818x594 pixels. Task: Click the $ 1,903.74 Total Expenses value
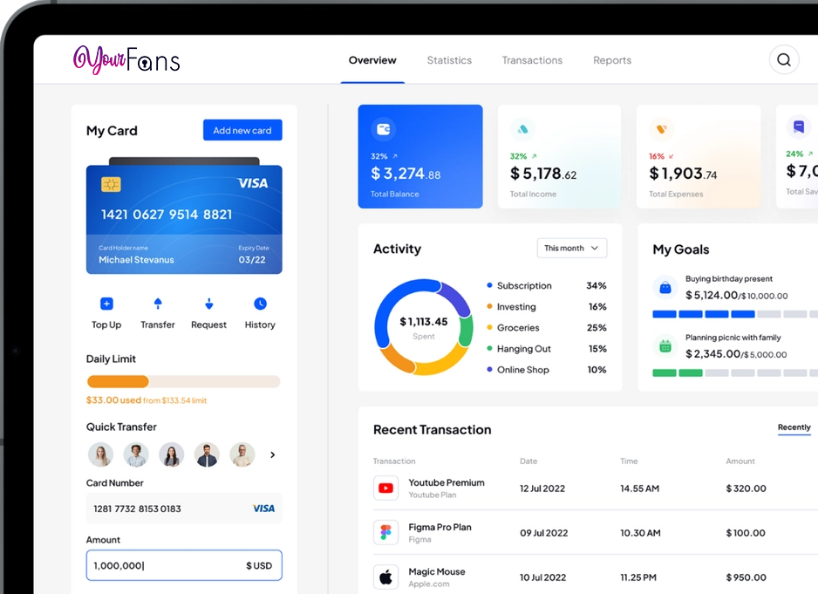682,173
